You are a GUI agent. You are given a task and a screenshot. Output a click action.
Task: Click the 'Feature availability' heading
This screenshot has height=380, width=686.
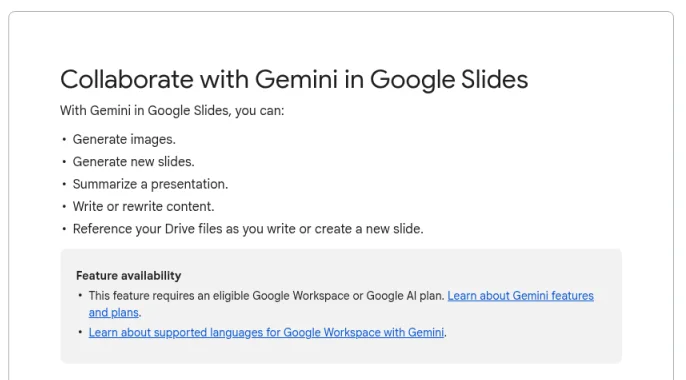click(x=129, y=276)
